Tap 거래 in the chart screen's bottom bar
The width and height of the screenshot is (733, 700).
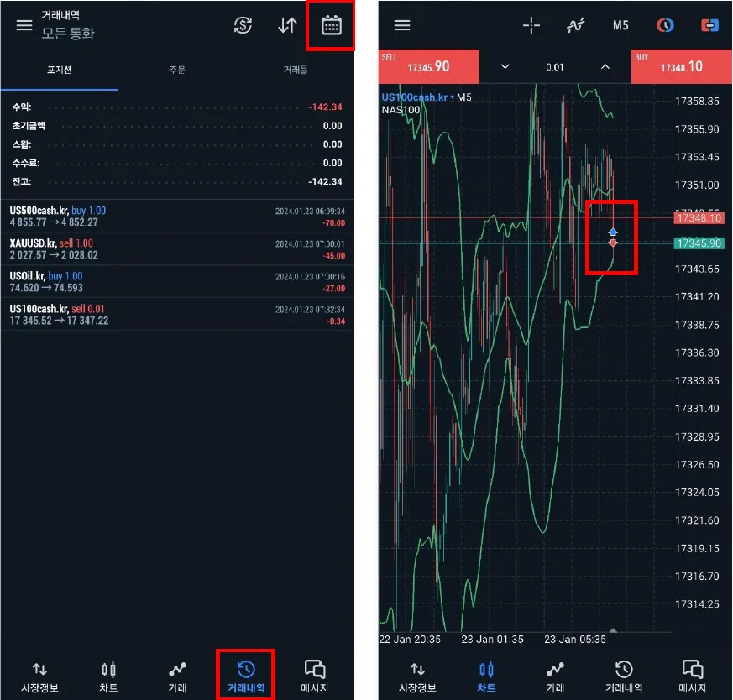point(555,677)
